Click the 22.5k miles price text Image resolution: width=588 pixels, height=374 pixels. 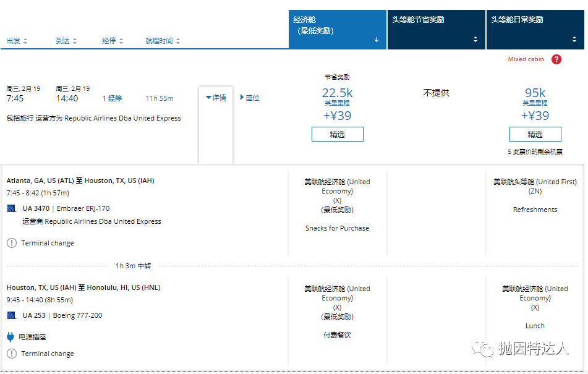(337, 93)
